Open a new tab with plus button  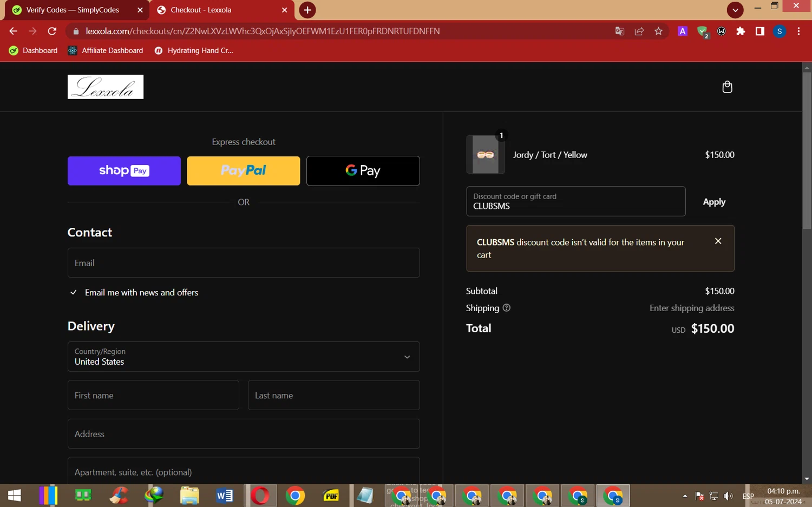click(x=307, y=10)
